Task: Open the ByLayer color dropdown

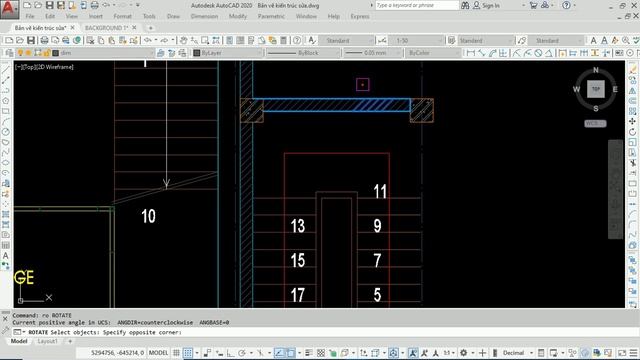Action: coord(227,53)
